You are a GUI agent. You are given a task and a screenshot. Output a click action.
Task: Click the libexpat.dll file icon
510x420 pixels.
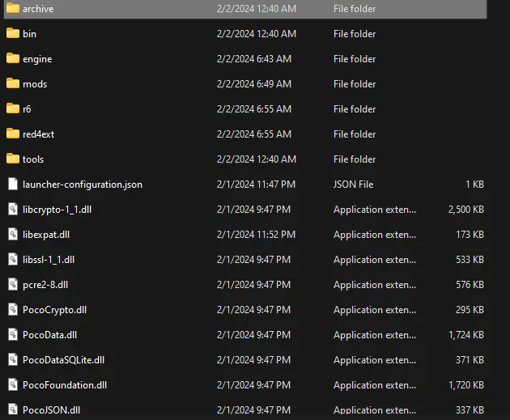(13, 234)
